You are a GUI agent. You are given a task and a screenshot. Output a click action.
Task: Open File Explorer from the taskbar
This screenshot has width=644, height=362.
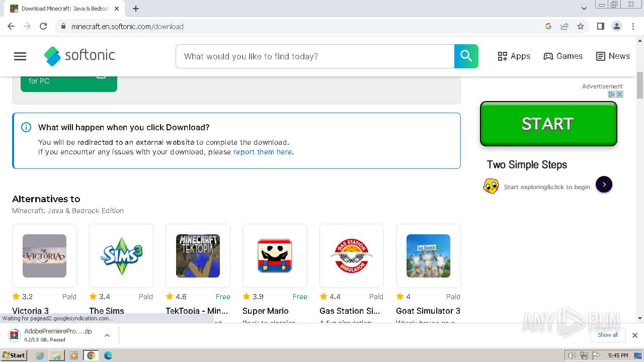click(57, 355)
